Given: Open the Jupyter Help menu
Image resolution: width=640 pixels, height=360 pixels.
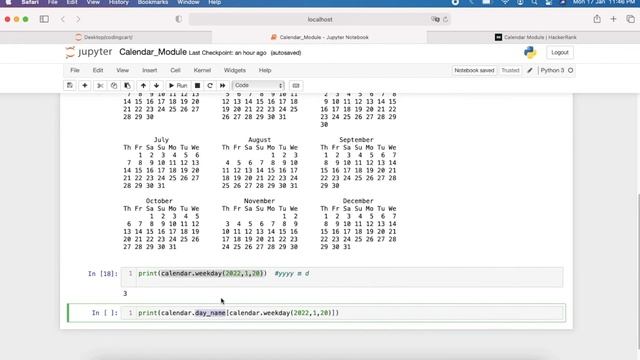Looking at the screenshot, I should pyautogui.click(x=265, y=70).
